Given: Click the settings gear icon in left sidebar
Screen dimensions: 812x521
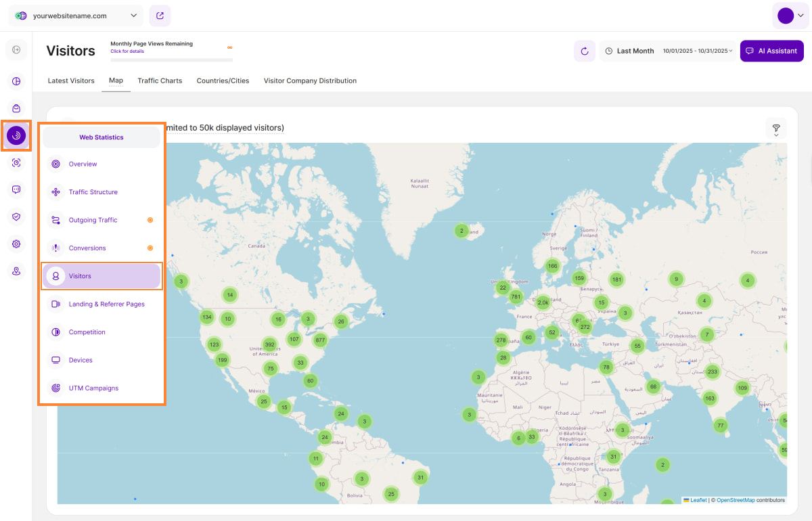Looking at the screenshot, I should [x=16, y=244].
